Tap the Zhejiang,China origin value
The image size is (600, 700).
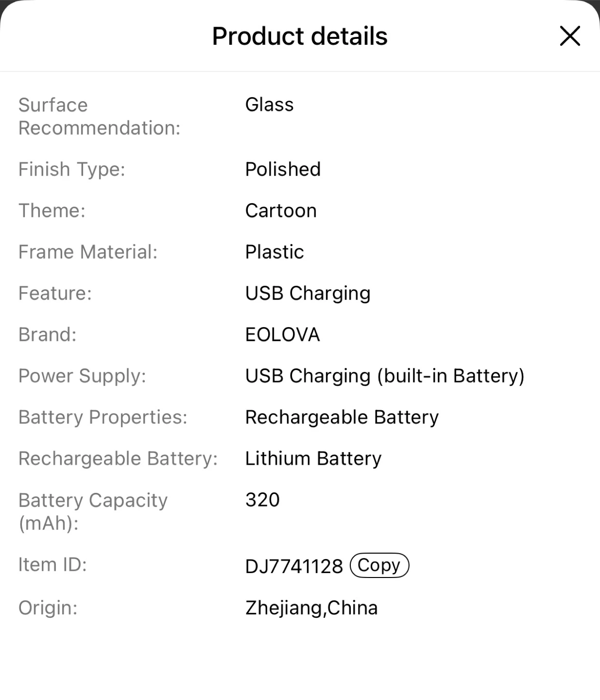(311, 608)
